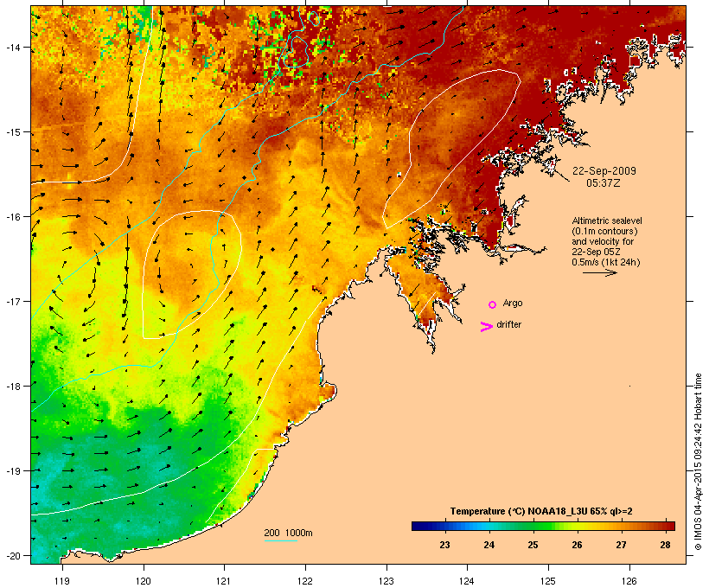This screenshot has width=709, height=588.
Task: Click the longitude axis label 124
Action: (467, 581)
